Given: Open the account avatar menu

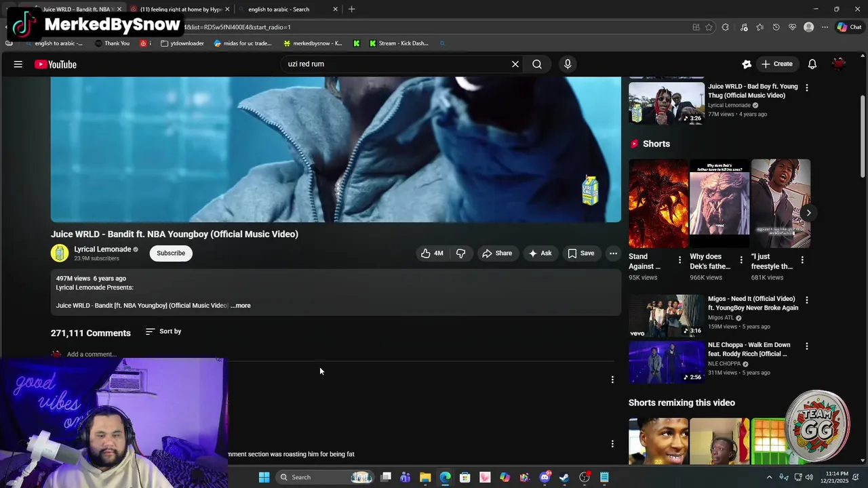Looking at the screenshot, I should coord(839,64).
